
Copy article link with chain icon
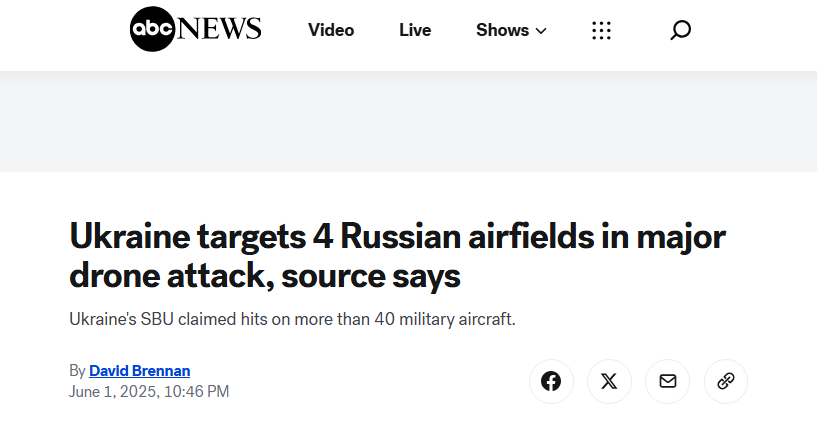726,381
